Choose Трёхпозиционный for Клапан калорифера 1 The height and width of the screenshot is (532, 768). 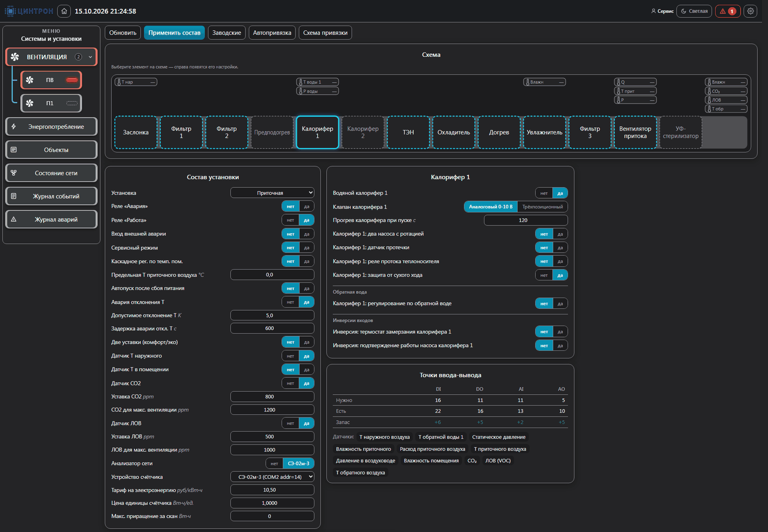click(542, 207)
